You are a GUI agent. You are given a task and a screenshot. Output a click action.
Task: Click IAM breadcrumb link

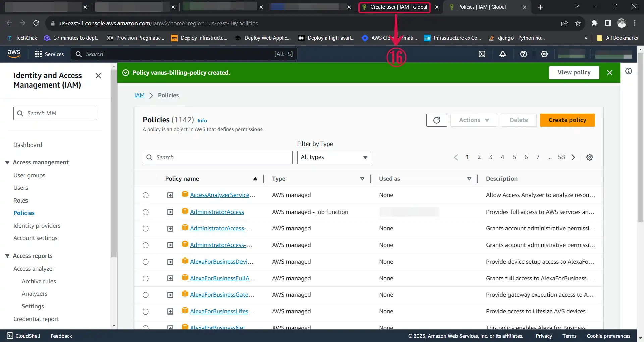point(139,95)
